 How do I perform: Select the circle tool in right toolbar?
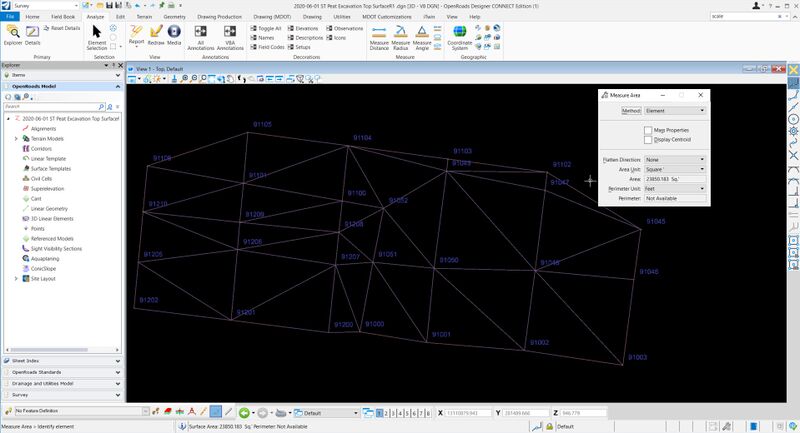(793, 119)
